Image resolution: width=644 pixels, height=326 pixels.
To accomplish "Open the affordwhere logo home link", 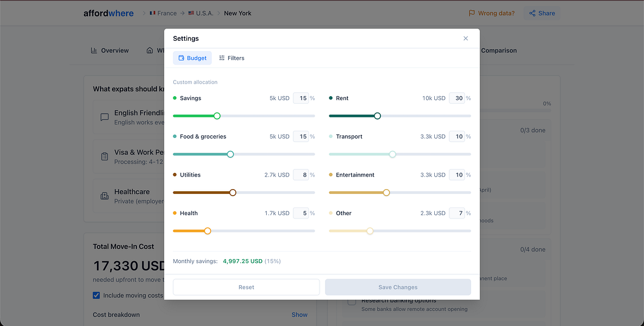I will [x=109, y=13].
